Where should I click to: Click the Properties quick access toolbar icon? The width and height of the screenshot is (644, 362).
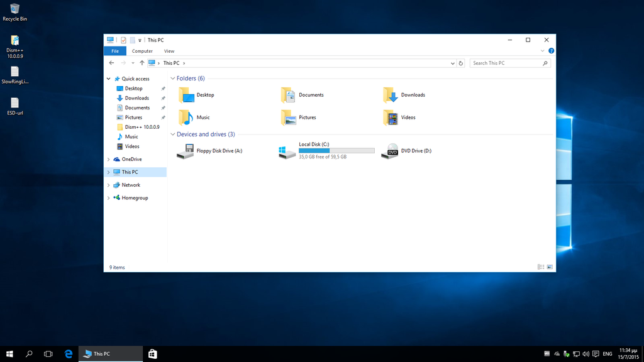tap(123, 40)
